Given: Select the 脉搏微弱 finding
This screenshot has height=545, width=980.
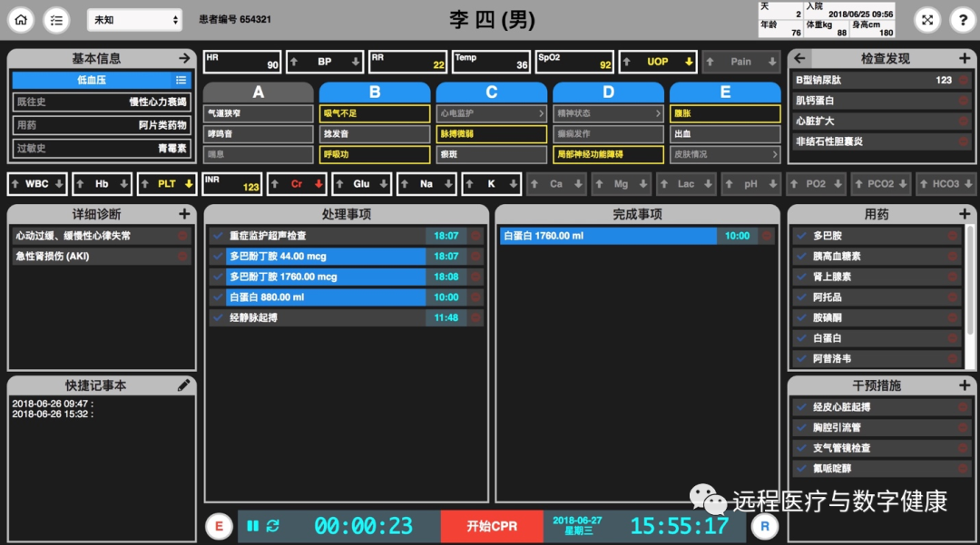Looking at the screenshot, I should point(491,133).
